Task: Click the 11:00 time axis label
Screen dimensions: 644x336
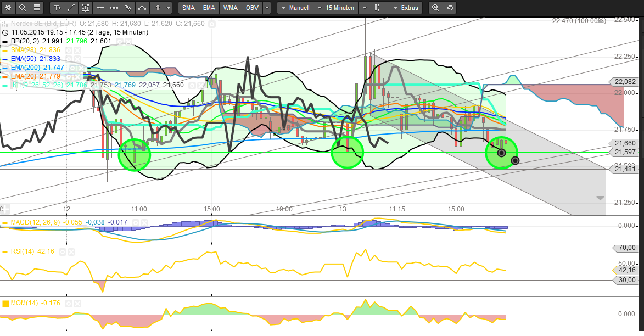Action: [x=139, y=209]
